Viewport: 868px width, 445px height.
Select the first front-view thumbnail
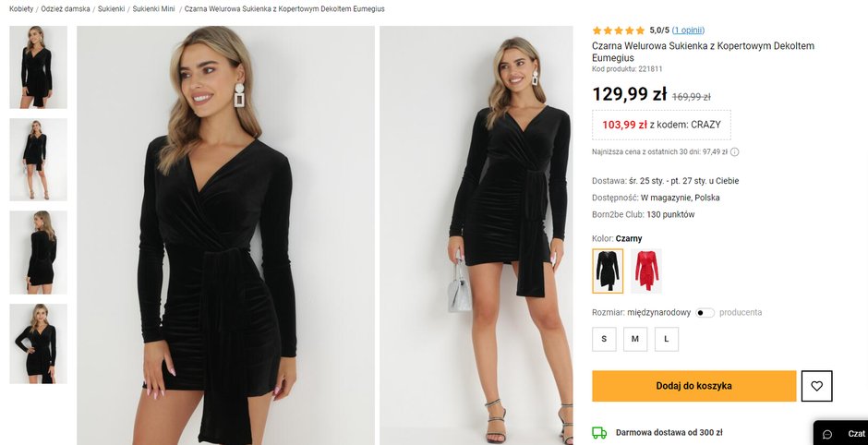pyautogui.click(x=38, y=67)
